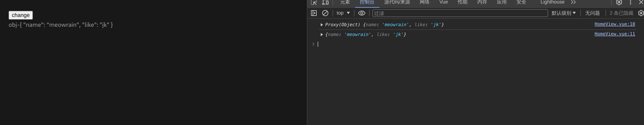This screenshot has height=125, width=644.
Task: Open DevTools settings gear icon
Action: tap(619, 2)
